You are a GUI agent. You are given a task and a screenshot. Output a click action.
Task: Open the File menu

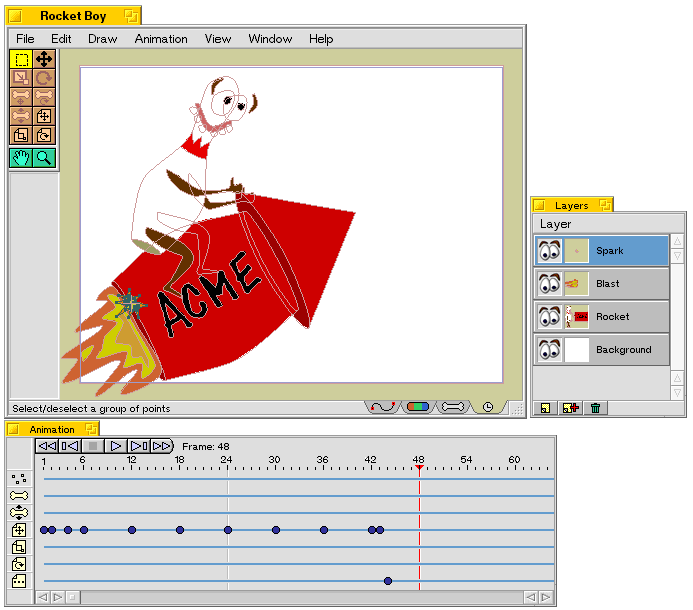point(25,39)
